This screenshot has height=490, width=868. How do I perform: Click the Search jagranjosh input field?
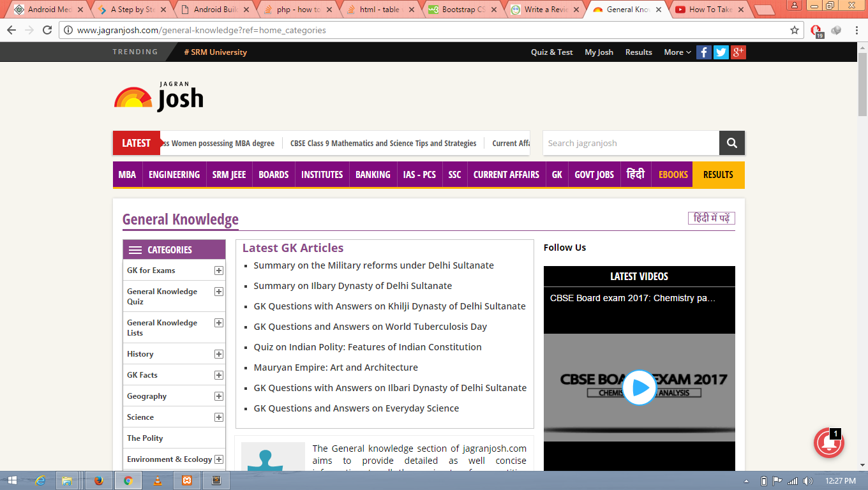tap(631, 143)
